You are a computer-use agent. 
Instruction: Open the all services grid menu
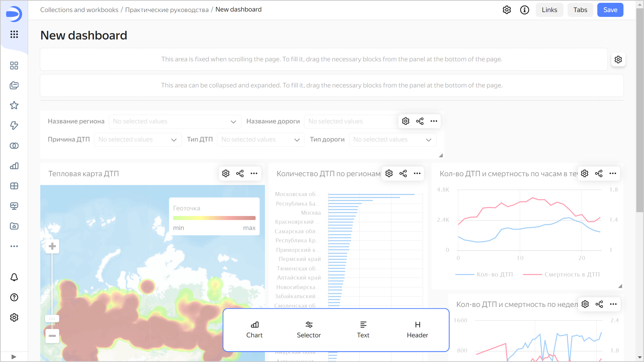click(x=14, y=34)
